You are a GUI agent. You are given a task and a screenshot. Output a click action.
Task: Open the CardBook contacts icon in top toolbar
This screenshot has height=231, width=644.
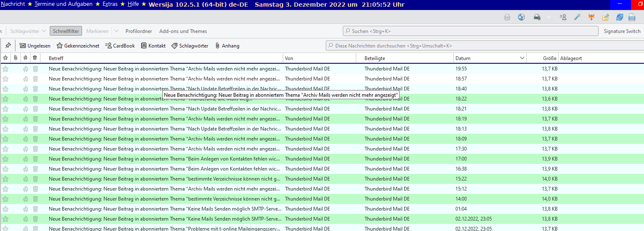click(x=563, y=17)
